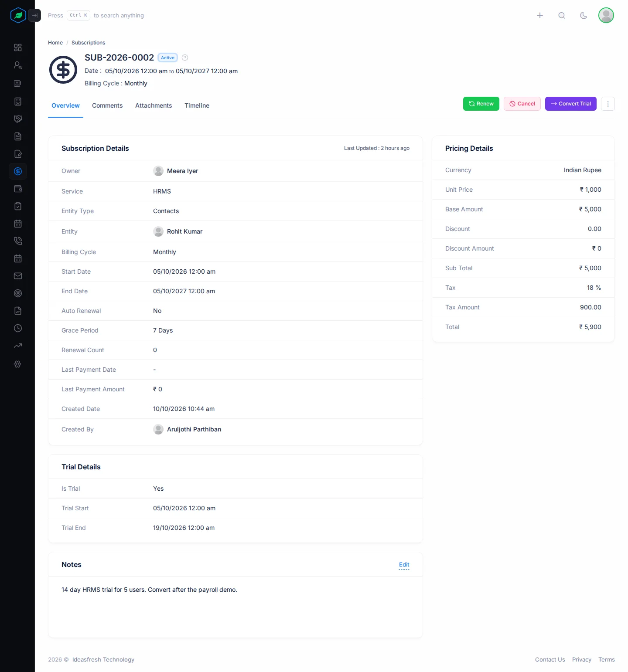This screenshot has width=628, height=672.
Task: Click the leaf logo in top-left corner
Action: [x=18, y=15]
